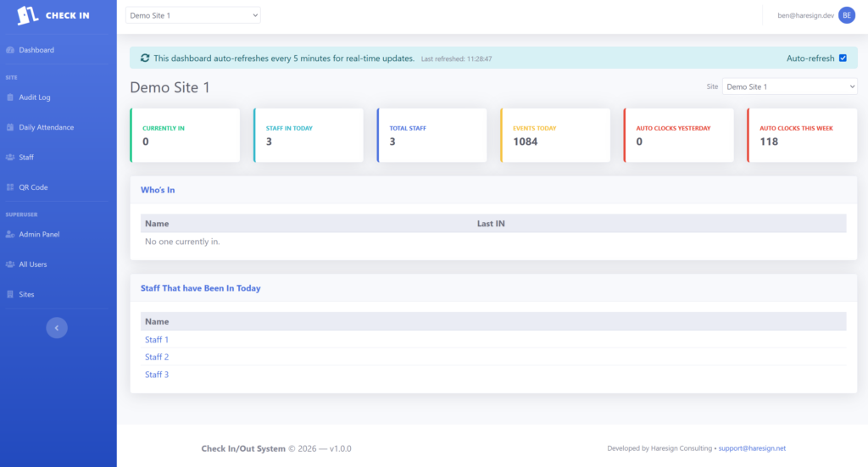Click the BE user avatar circle
Image resolution: width=868 pixels, height=467 pixels.
pos(846,15)
